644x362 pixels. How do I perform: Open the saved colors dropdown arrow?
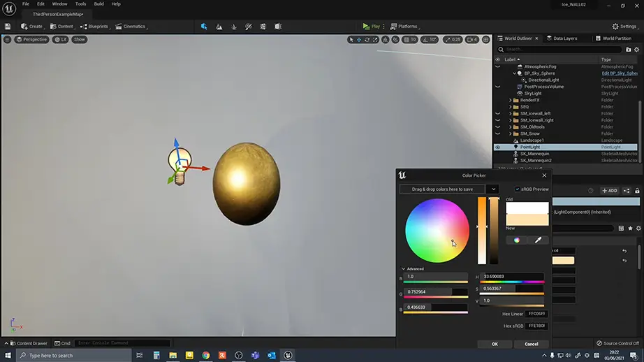coord(493,189)
